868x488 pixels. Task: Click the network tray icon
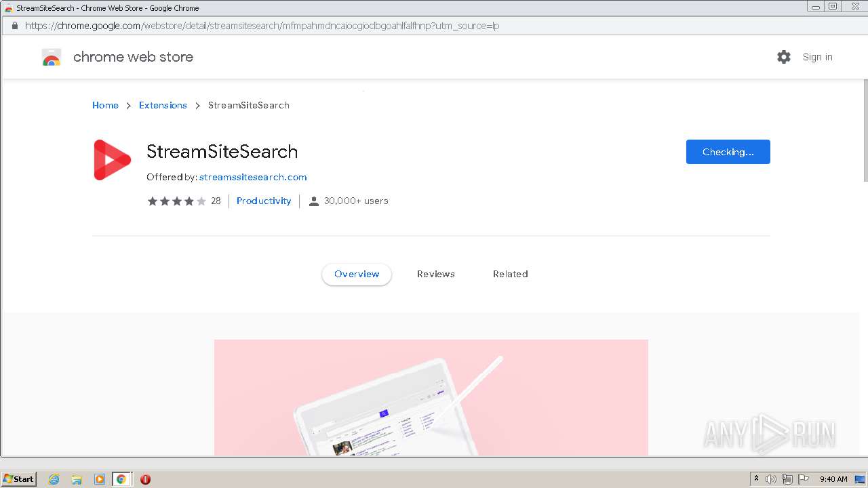point(787,479)
